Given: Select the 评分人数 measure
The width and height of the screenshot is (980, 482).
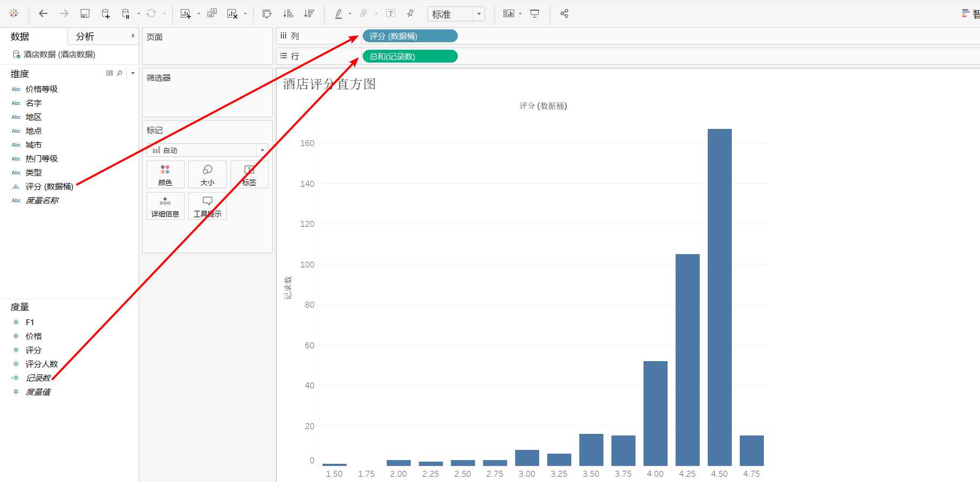Looking at the screenshot, I should pyautogui.click(x=42, y=364).
